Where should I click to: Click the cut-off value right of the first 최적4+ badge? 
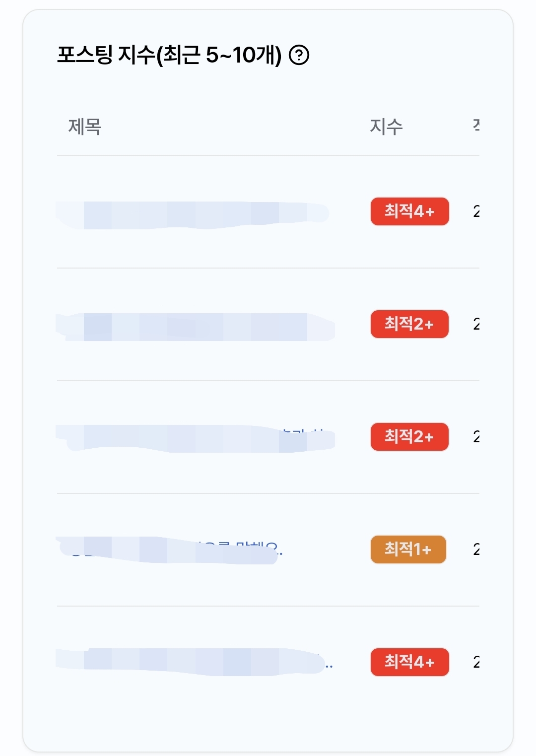click(476, 212)
